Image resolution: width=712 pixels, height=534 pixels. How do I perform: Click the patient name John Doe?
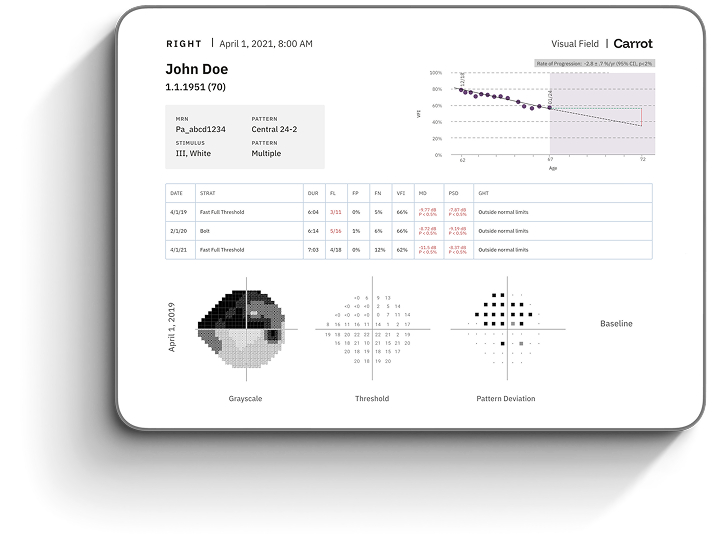pos(196,69)
